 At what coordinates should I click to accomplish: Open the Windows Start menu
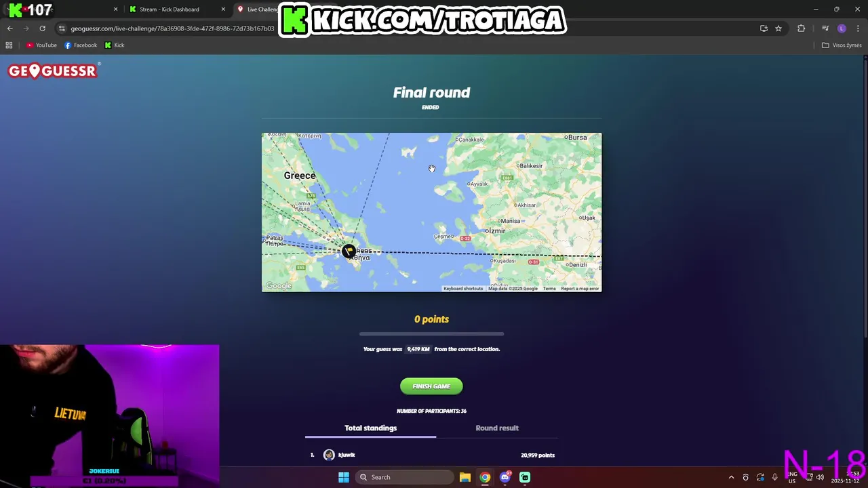point(344,477)
